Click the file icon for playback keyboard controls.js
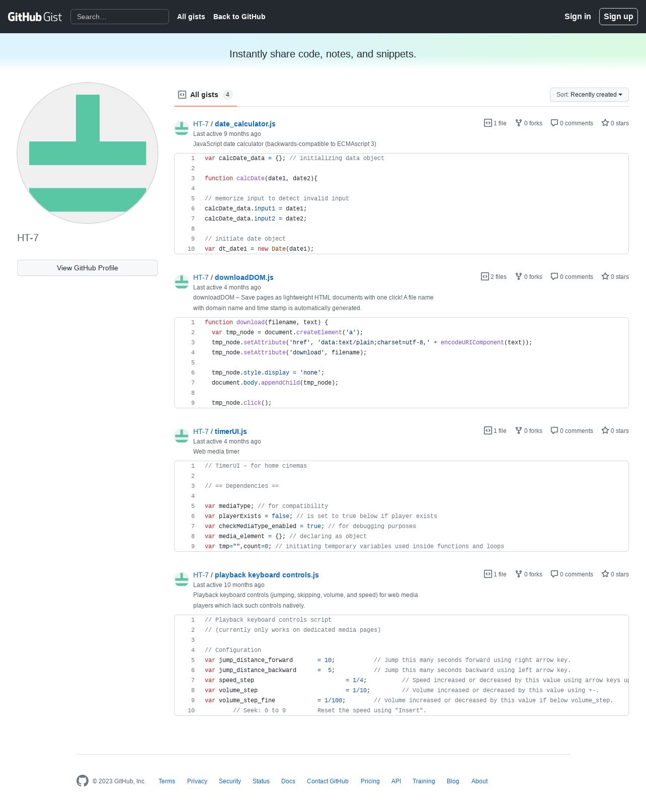This screenshot has width=646, height=812. click(488, 574)
